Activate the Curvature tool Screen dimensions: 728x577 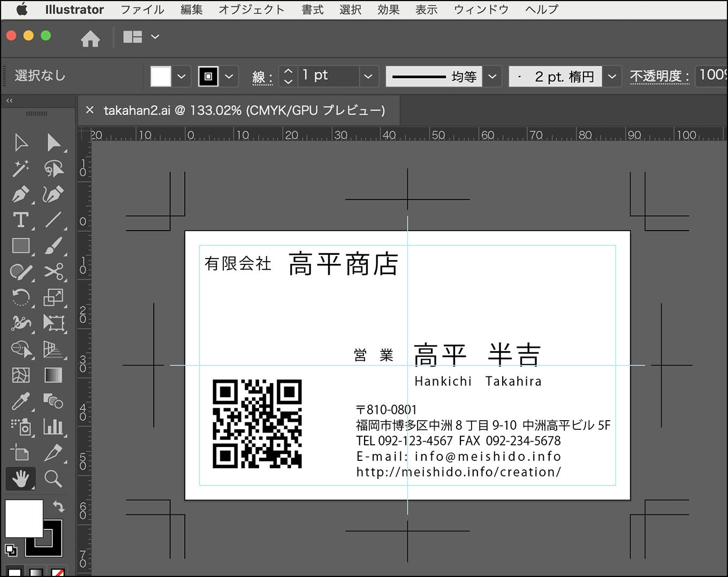coord(53,194)
